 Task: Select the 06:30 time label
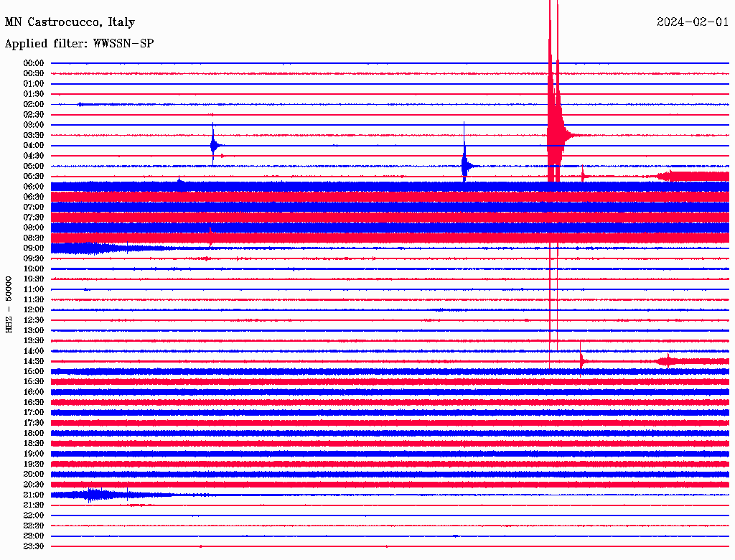click(x=34, y=197)
